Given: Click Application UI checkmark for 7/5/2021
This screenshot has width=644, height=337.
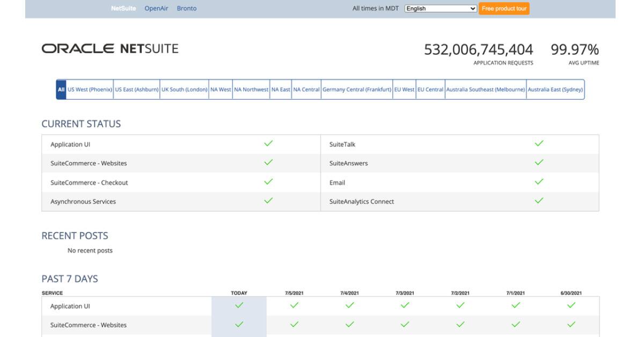Looking at the screenshot, I should pyautogui.click(x=295, y=305).
